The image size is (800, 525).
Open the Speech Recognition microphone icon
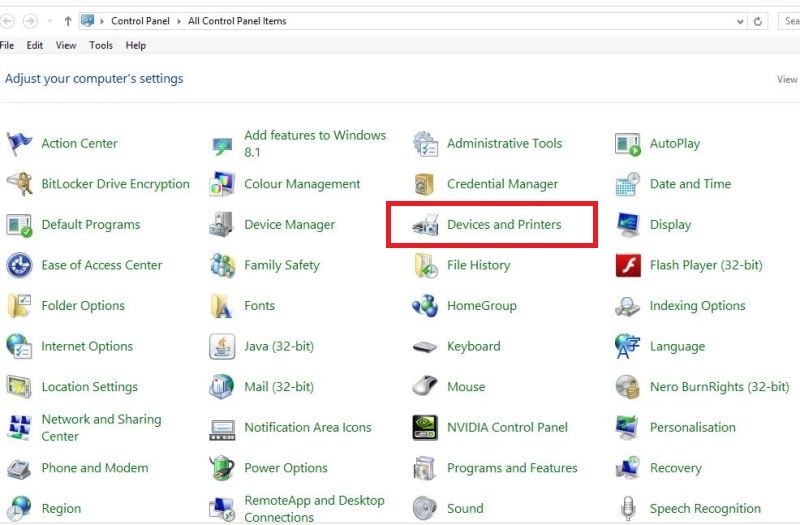click(x=628, y=509)
